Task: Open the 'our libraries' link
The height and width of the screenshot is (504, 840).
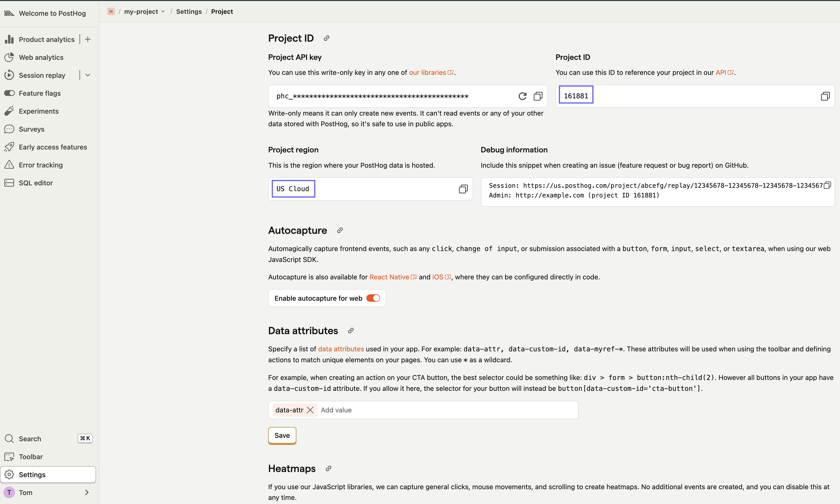Action: 428,73
